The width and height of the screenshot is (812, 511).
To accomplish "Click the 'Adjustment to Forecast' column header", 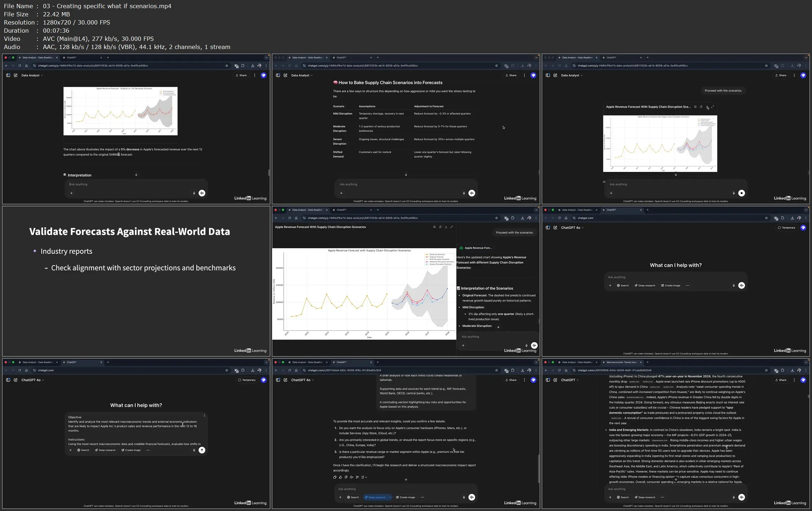I will tap(429, 106).
